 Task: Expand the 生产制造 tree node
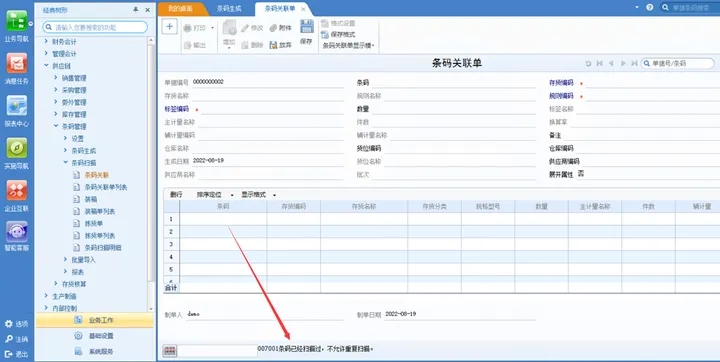point(46,296)
